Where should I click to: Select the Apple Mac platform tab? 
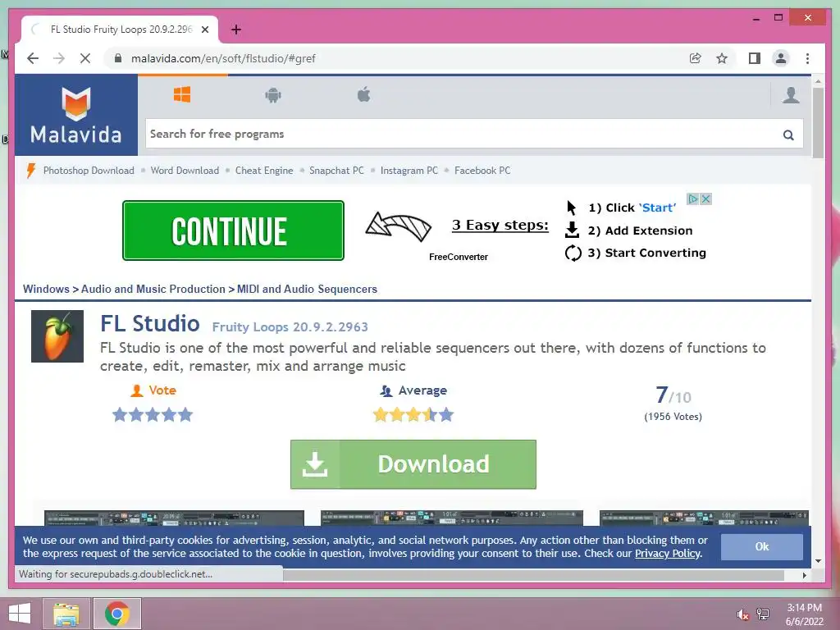[363, 95]
